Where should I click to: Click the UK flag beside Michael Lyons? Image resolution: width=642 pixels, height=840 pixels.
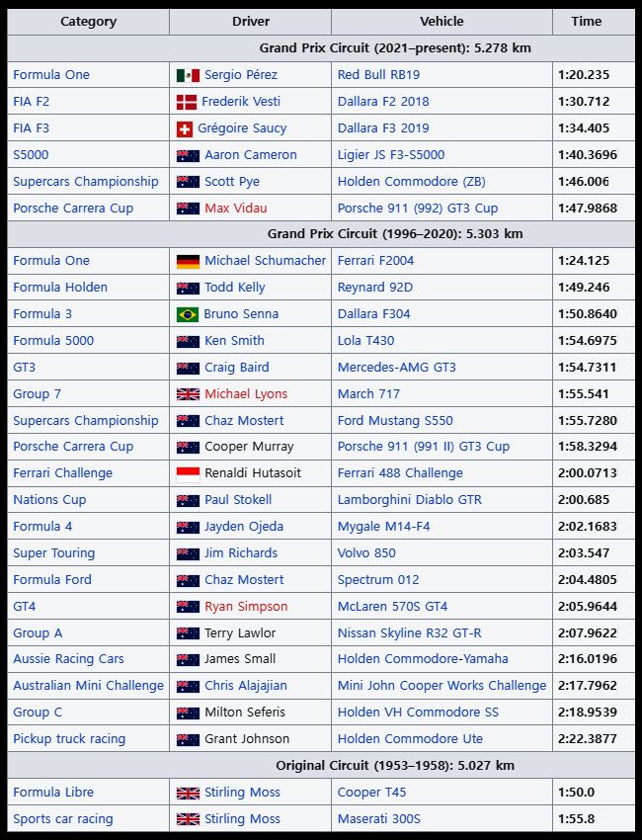point(188,394)
